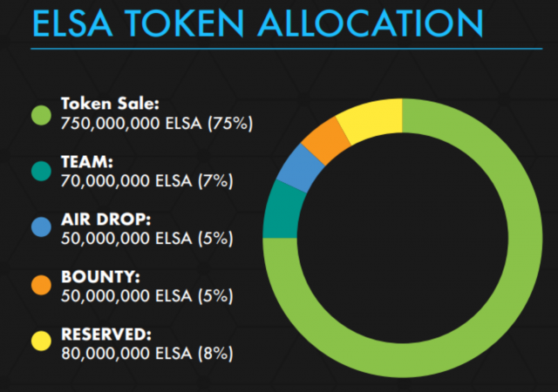Click the blue AIR DROP legend dot
This screenshot has height=392, width=558.
[x=41, y=227]
